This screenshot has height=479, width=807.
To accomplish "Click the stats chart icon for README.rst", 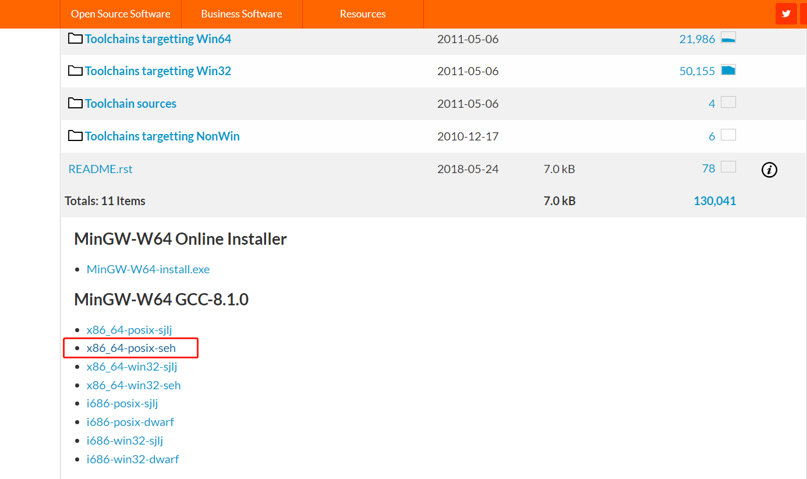I will [728, 167].
